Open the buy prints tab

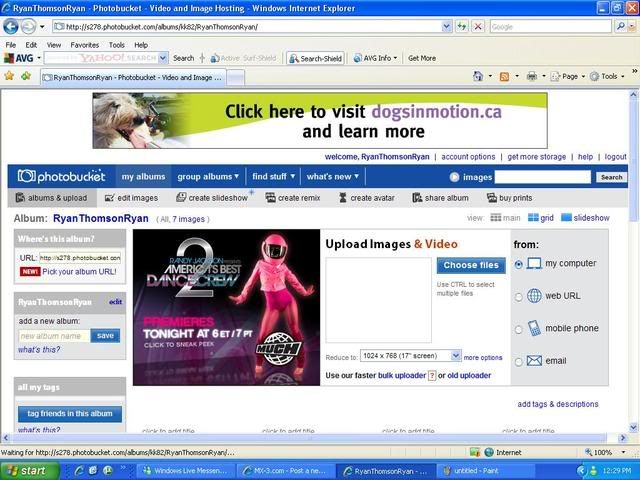(509, 198)
